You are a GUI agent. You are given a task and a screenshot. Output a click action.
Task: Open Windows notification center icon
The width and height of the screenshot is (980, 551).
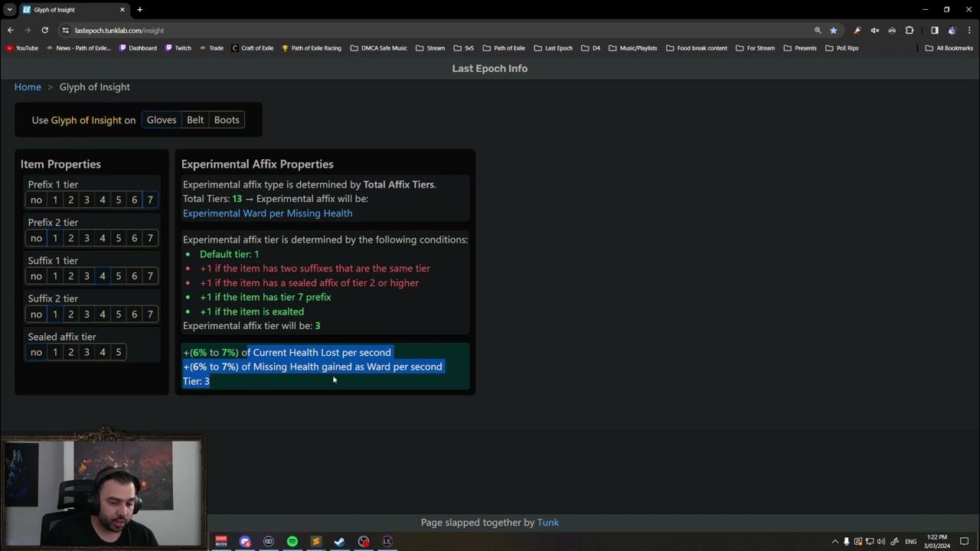point(965,541)
